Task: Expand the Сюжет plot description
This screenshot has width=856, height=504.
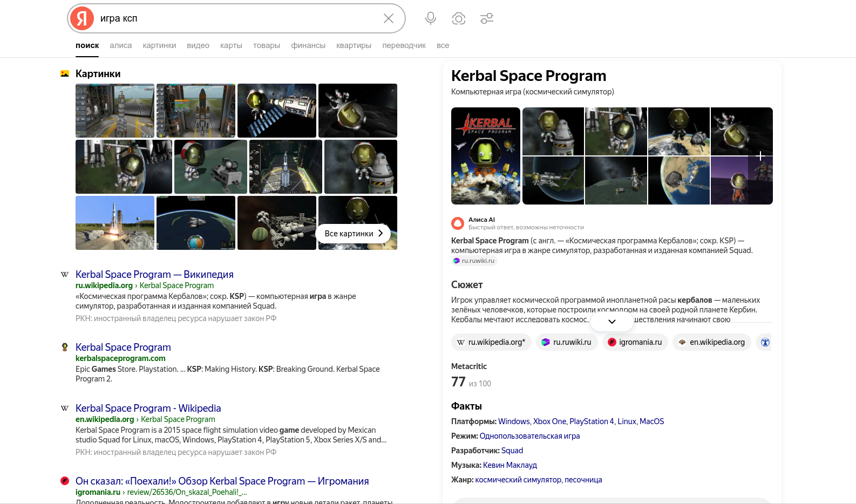Action: point(612,322)
